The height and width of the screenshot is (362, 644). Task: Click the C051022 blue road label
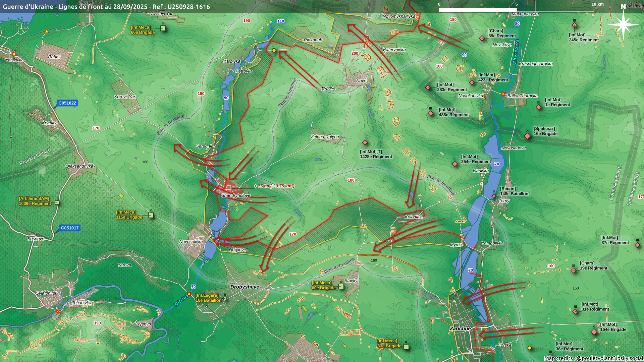(67, 103)
